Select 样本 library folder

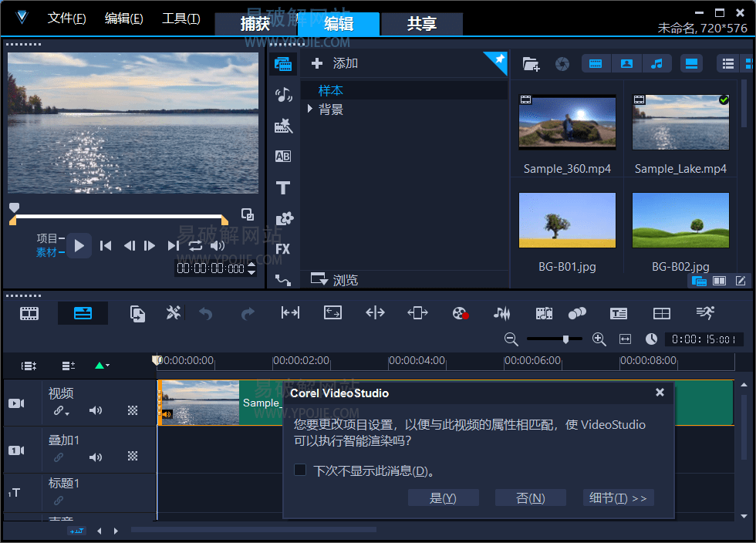click(x=331, y=91)
